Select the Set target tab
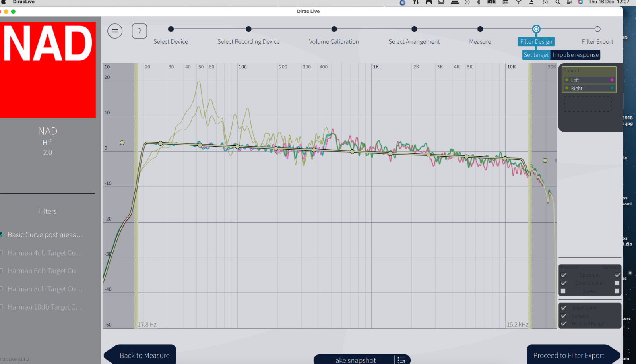This screenshot has height=364, width=636. [x=536, y=55]
